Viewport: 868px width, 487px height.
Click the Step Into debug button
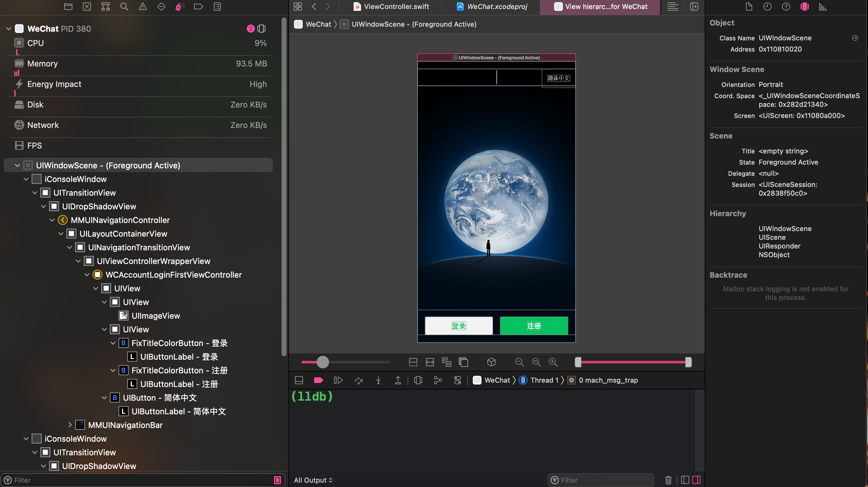point(378,380)
